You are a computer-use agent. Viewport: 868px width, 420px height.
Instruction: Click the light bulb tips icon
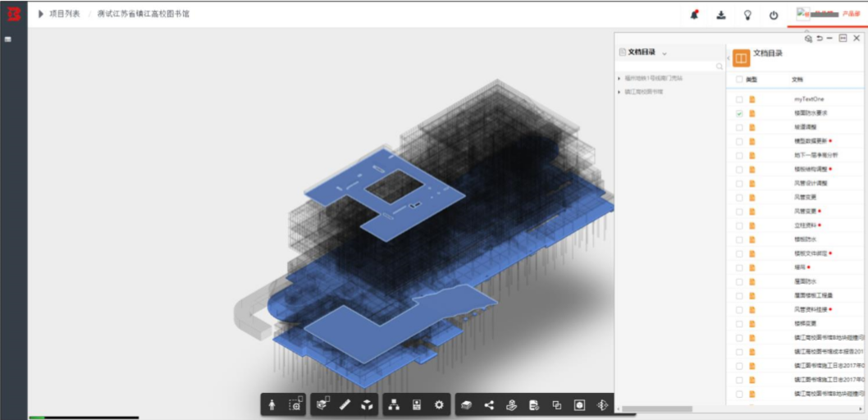pos(747,15)
